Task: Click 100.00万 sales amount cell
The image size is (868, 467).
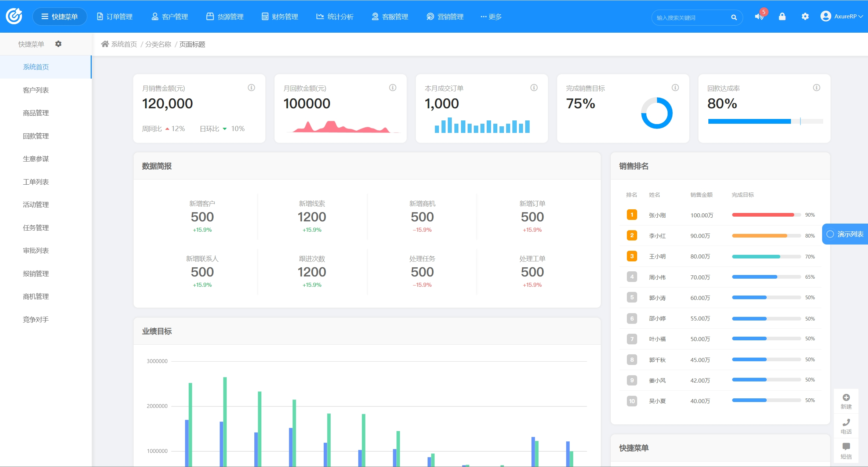Action: click(x=702, y=215)
